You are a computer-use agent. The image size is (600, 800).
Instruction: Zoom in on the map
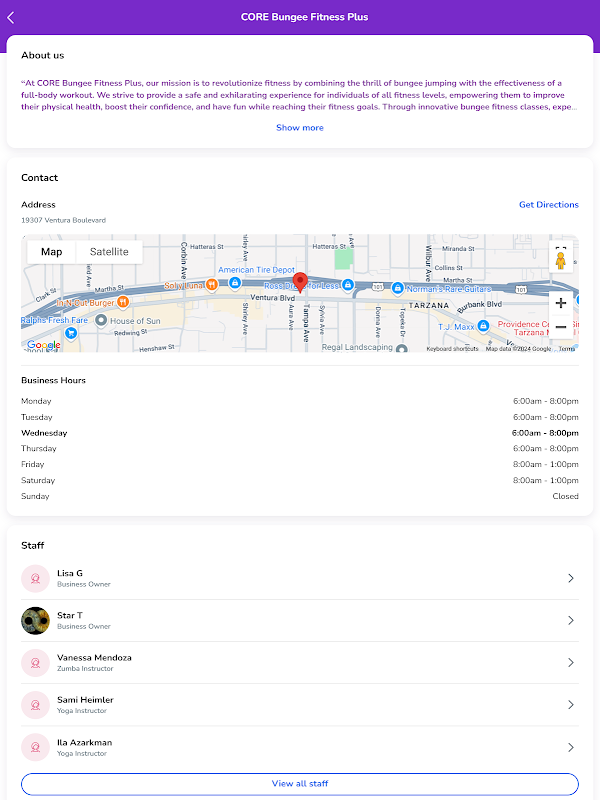[x=560, y=303]
